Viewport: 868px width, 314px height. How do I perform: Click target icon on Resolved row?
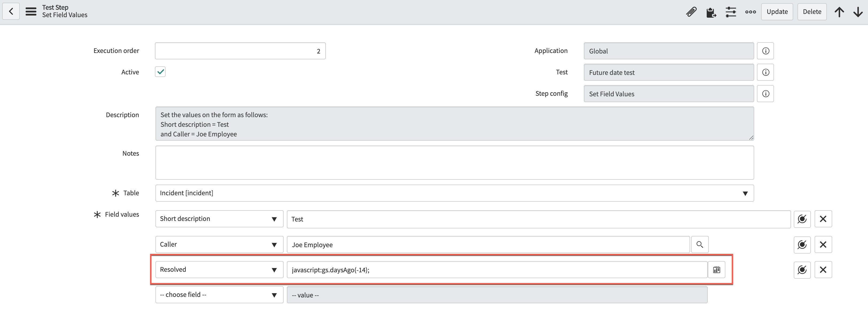click(802, 270)
